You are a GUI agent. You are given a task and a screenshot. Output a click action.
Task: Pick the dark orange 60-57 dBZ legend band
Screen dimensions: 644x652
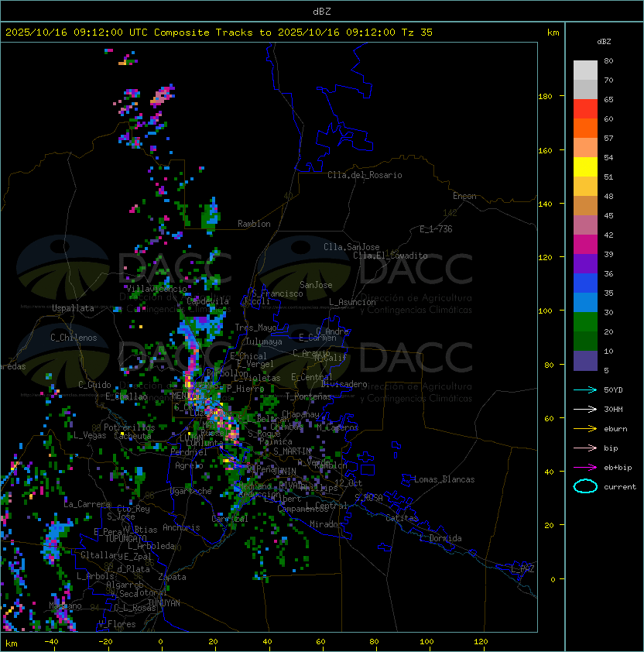(585, 128)
